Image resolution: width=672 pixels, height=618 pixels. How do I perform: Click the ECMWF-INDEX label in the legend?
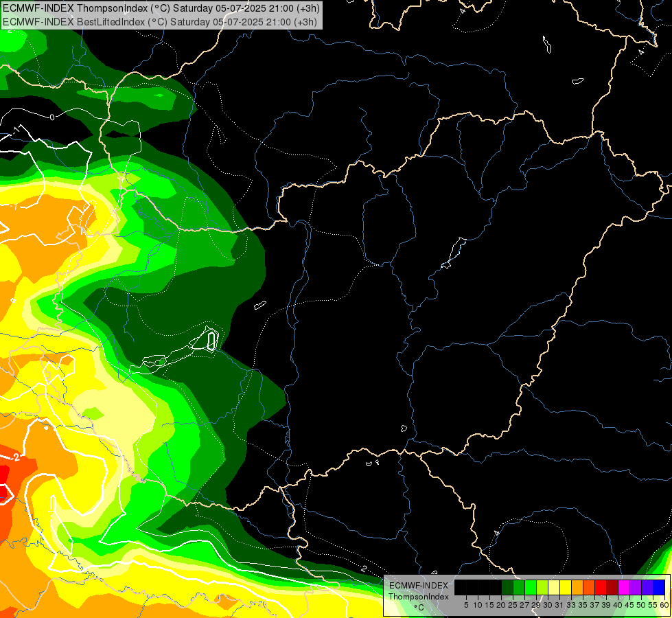tap(419, 586)
